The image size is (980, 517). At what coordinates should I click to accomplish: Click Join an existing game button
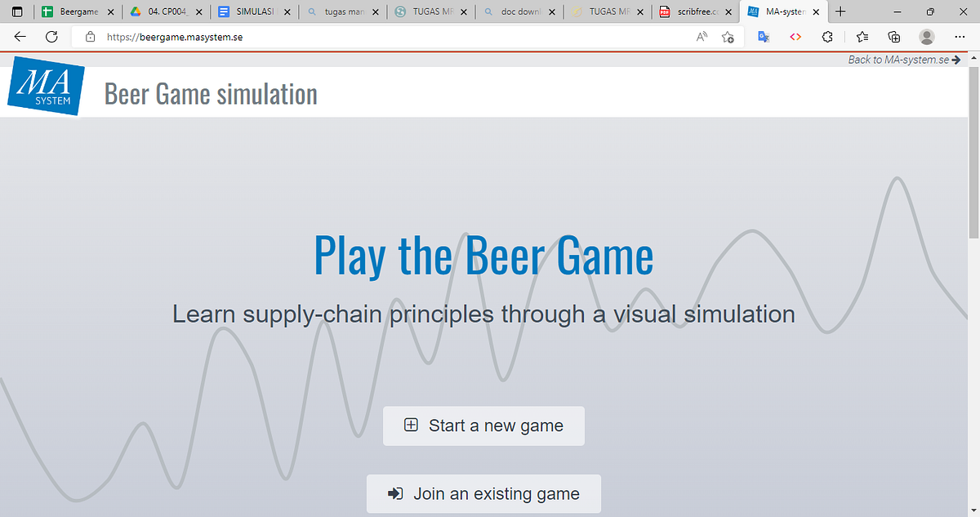[x=483, y=494]
